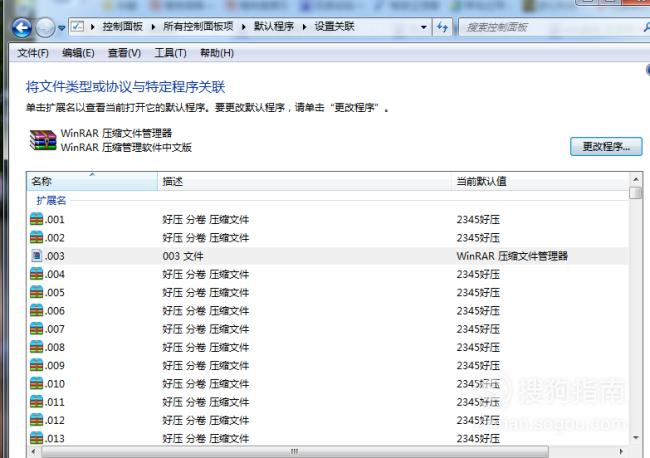The image size is (650, 458).
Task: Click the horizontal scroll left arrow
Action: click(33, 451)
